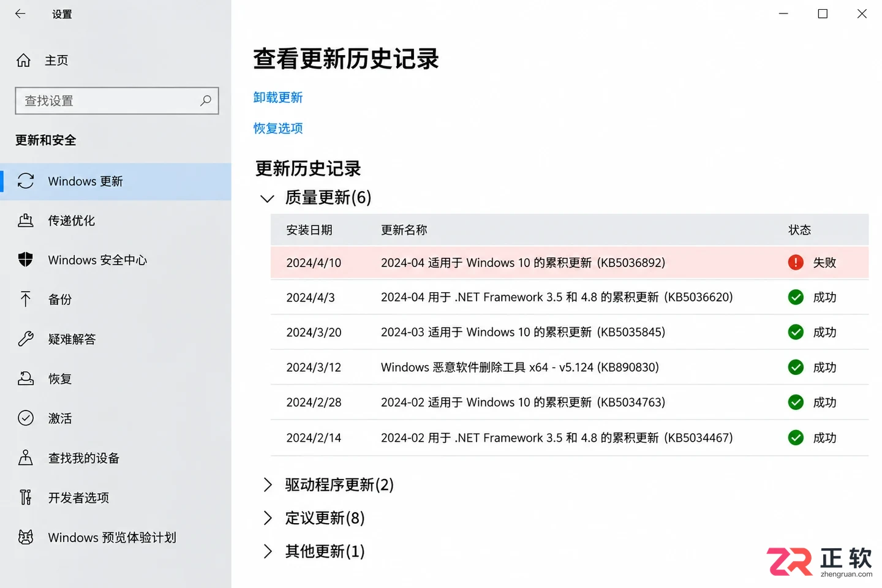Open the 恢复 settings page

[60, 379]
